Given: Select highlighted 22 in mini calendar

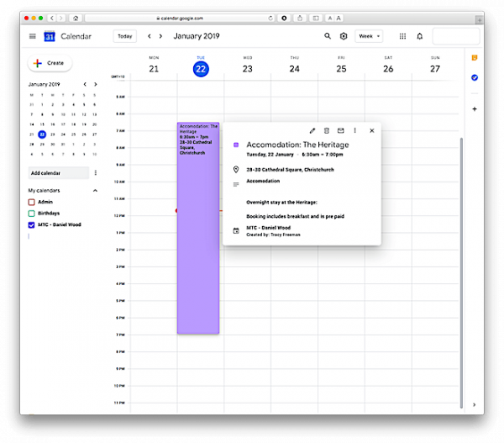Looking at the screenshot, I should click(42, 134).
